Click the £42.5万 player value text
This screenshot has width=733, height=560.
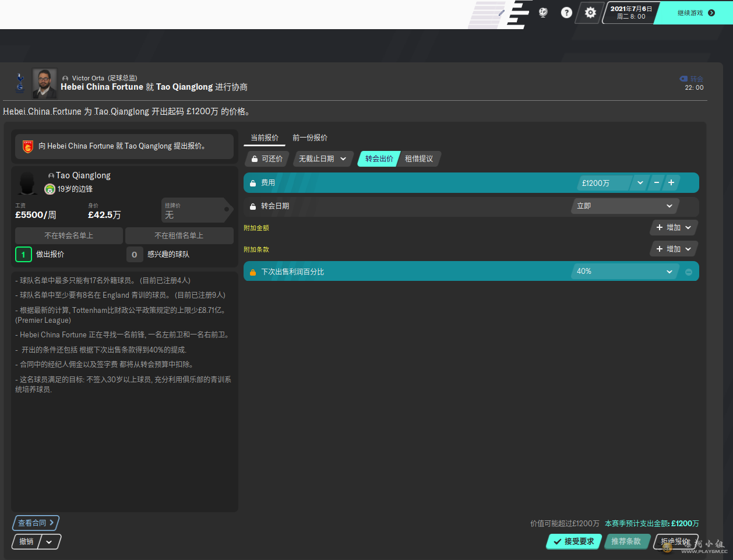[x=104, y=215]
